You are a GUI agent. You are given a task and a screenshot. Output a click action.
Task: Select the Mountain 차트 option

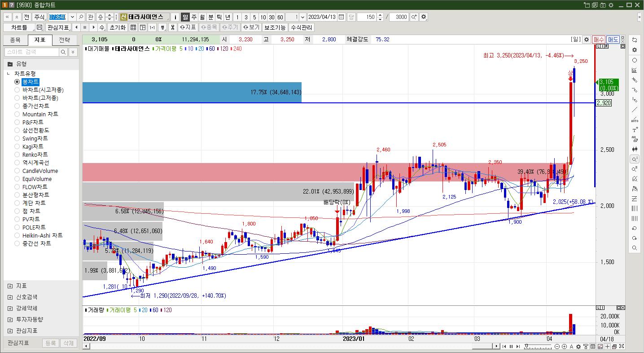pyautogui.click(x=36, y=114)
